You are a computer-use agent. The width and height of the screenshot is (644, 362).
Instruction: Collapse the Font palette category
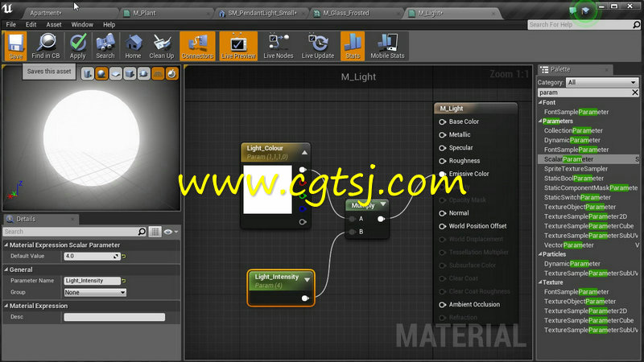point(540,103)
